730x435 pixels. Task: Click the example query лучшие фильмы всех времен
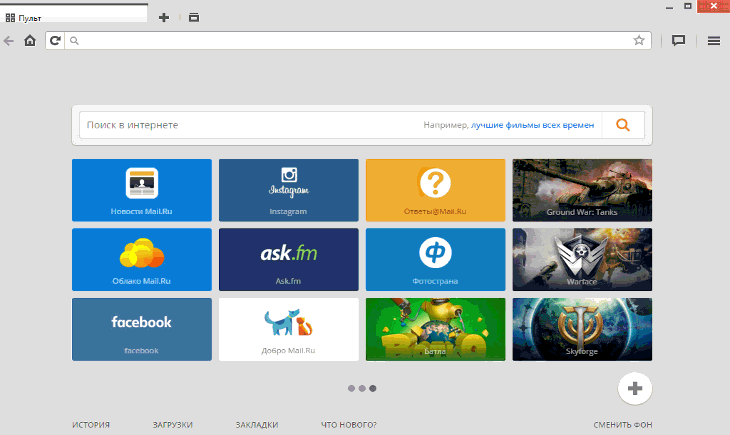[x=533, y=125]
